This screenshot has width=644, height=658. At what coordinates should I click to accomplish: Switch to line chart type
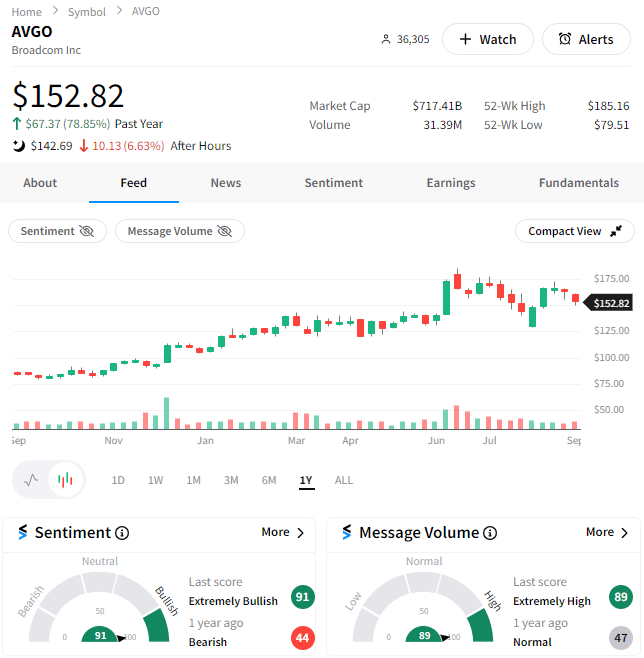tap(31, 479)
